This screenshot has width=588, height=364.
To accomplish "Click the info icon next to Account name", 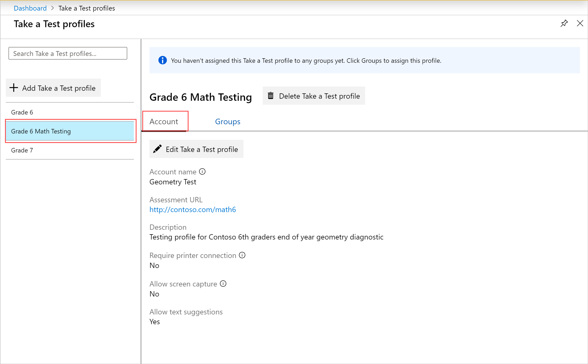I will click(202, 171).
